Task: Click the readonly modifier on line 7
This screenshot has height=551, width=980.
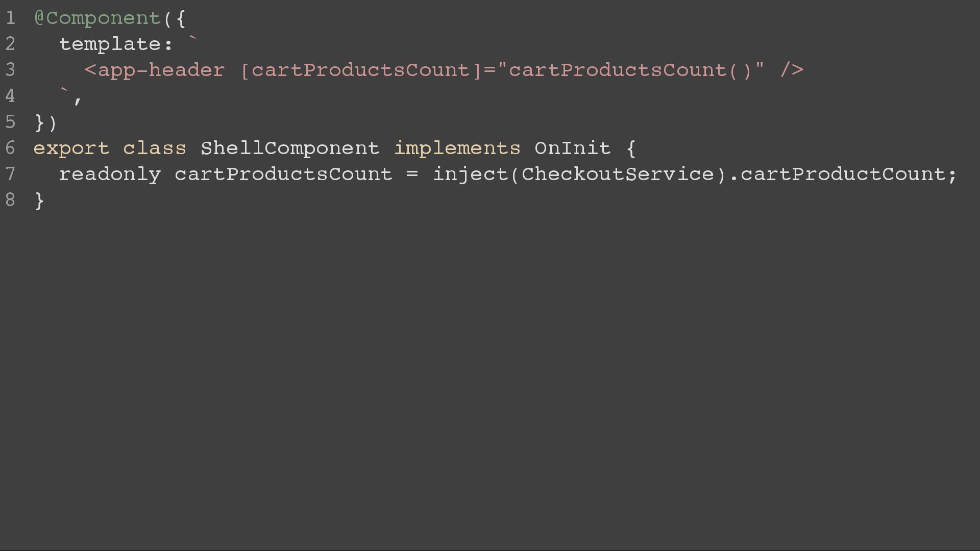Action: (110, 175)
